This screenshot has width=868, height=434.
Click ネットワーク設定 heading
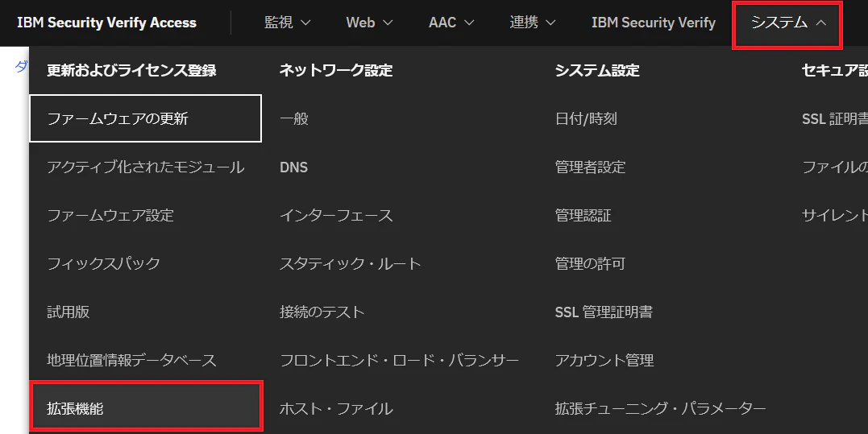click(336, 70)
